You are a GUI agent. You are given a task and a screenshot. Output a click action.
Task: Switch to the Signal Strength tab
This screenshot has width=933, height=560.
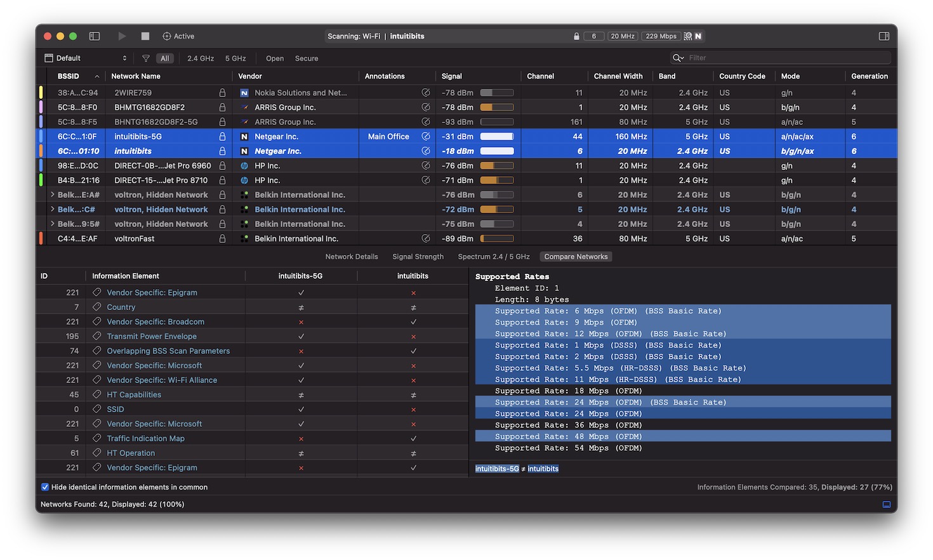pos(418,257)
